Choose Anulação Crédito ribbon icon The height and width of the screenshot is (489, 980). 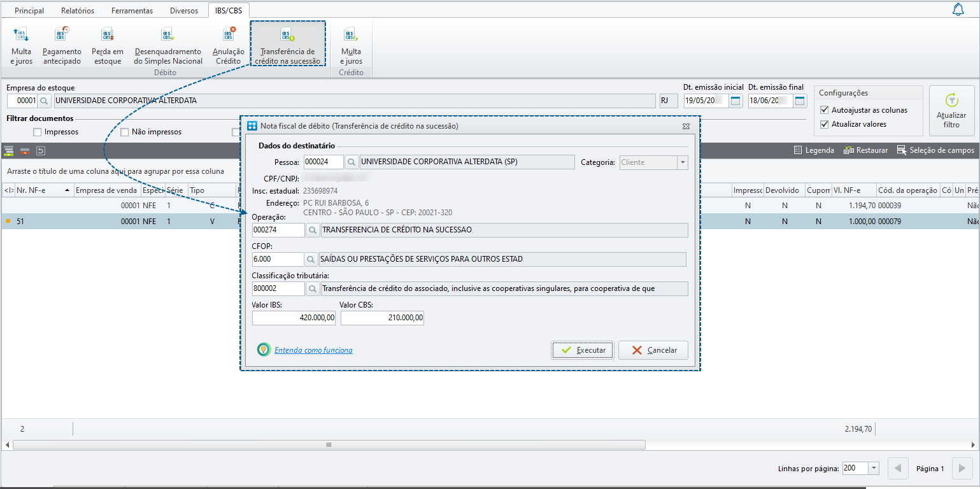point(228,45)
